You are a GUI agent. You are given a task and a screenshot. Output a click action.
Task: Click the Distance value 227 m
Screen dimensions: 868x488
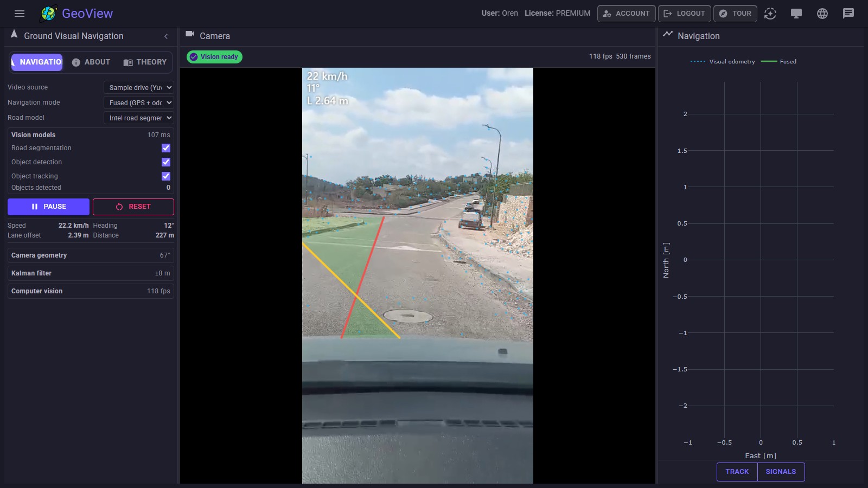tap(165, 235)
